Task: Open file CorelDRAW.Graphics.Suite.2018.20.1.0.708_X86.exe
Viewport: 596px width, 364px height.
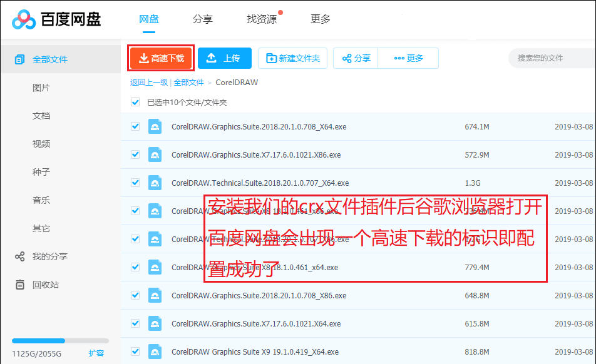Action: click(259, 296)
